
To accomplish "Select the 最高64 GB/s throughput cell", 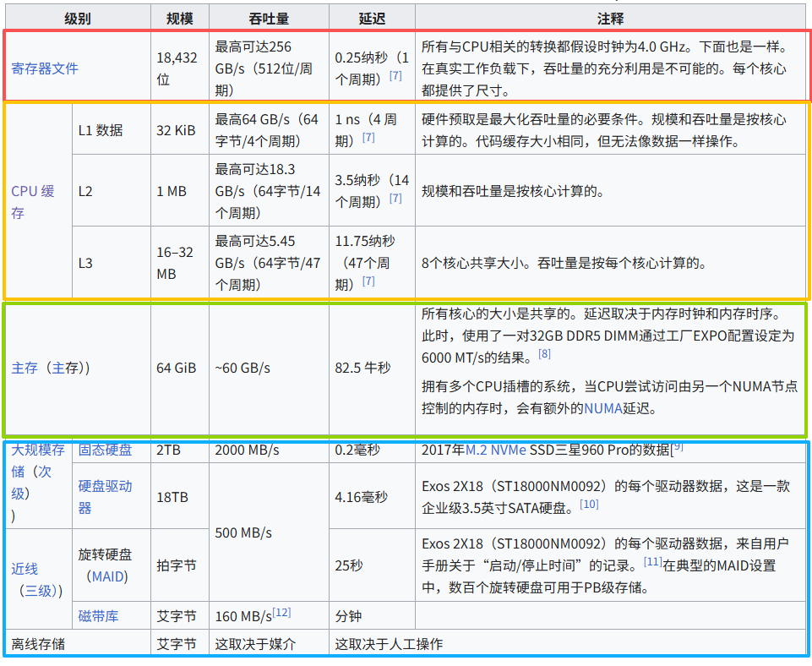I will (x=269, y=130).
